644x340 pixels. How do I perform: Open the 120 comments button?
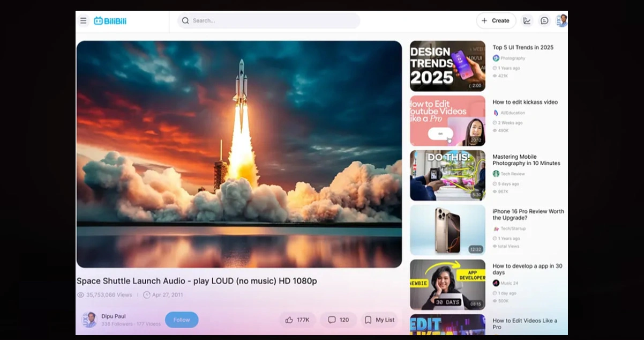pos(338,320)
